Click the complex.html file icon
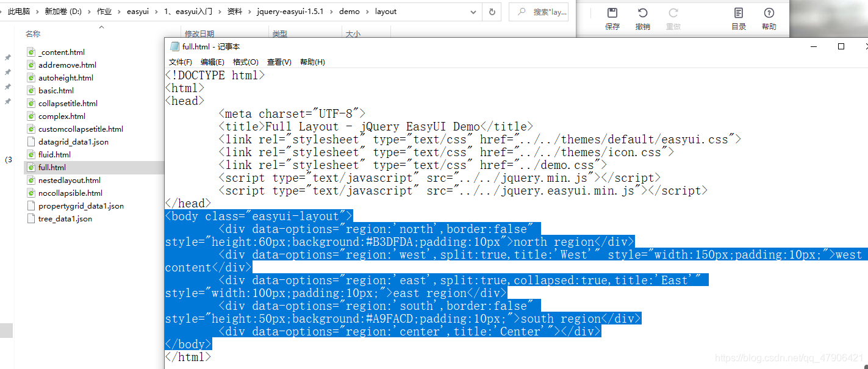868x369 pixels. [x=31, y=116]
